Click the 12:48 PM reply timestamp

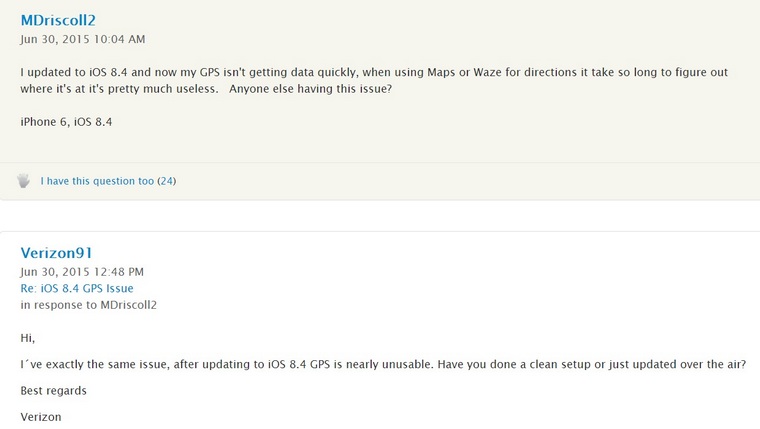point(82,271)
